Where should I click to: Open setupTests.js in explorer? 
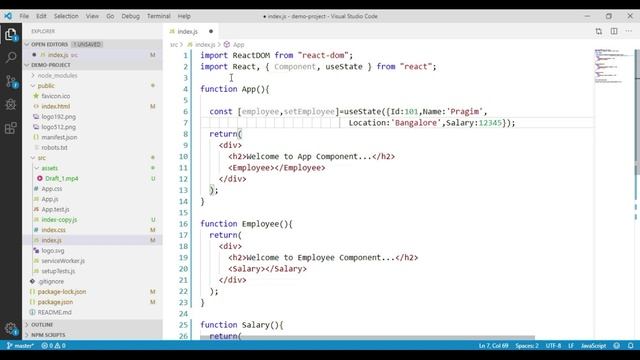click(x=58, y=271)
